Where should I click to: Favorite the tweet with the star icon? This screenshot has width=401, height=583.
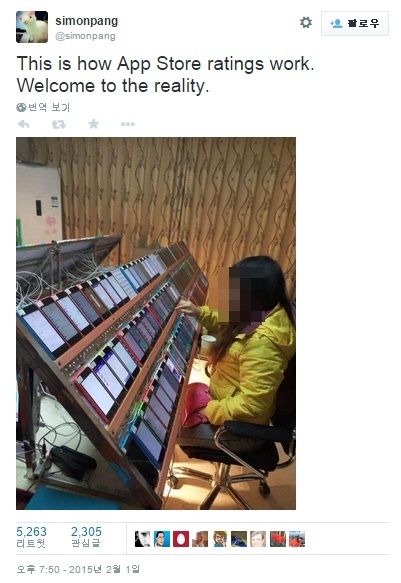93,123
